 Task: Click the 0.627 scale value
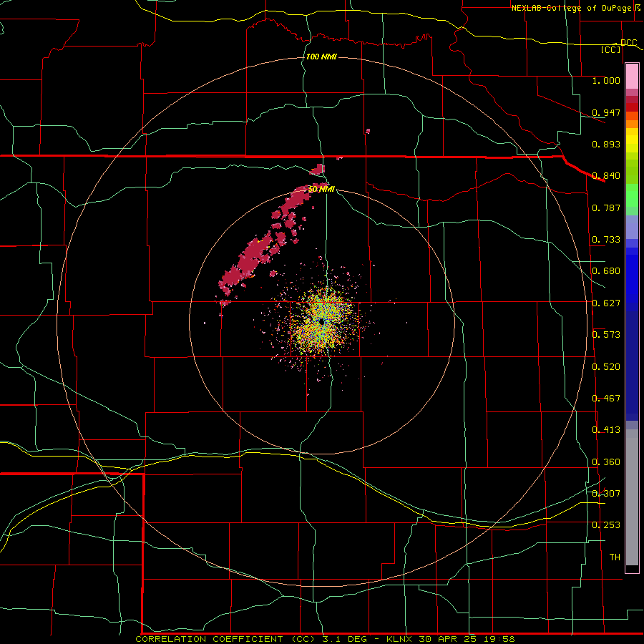(x=606, y=303)
